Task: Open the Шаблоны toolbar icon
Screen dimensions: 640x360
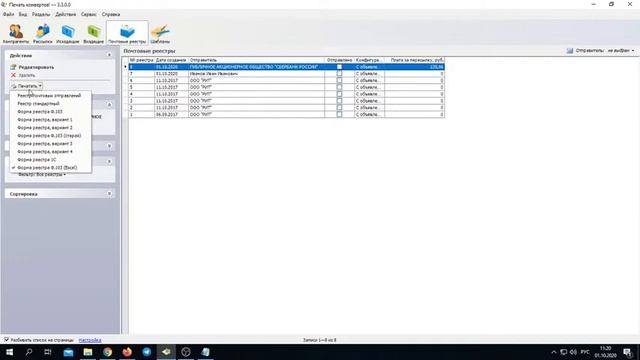Action: click(x=160, y=32)
